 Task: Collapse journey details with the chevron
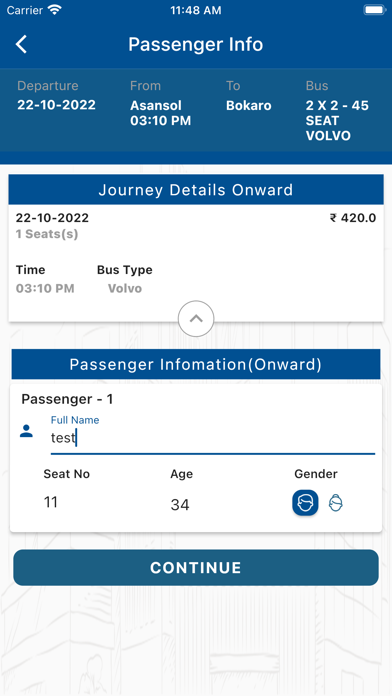pyautogui.click(x=196, y=319)
